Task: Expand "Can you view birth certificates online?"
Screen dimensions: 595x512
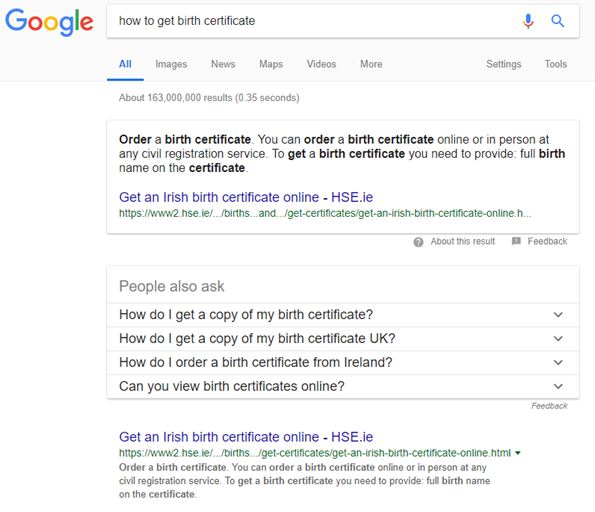Action: (x=343, y=386)
